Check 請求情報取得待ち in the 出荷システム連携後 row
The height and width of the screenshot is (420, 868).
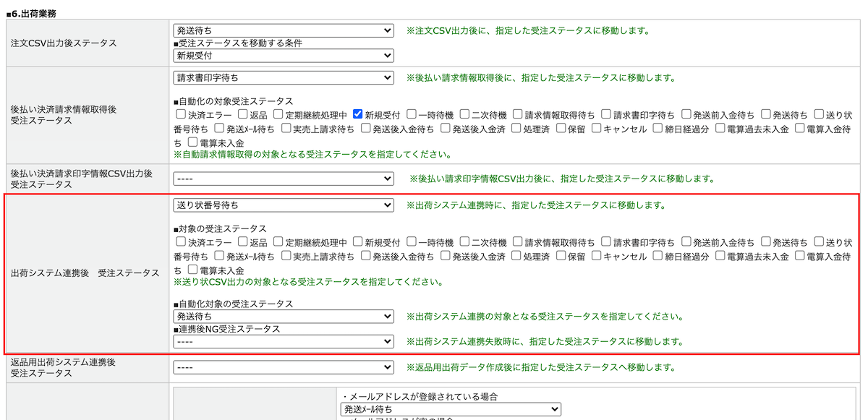pos(518,241)
